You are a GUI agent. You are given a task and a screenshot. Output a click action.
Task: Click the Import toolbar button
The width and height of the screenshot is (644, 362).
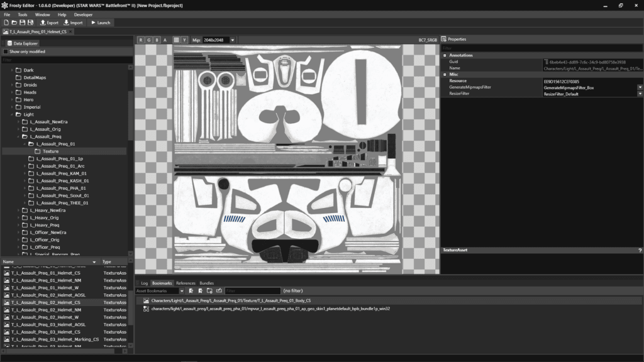(73, 23)
